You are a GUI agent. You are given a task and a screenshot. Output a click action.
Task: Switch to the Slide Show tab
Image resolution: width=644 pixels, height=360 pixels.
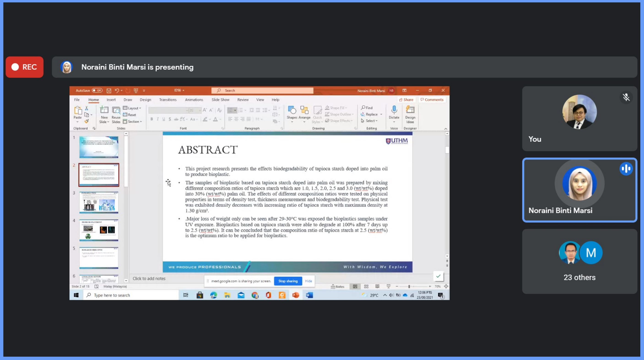tap(220, 100)
